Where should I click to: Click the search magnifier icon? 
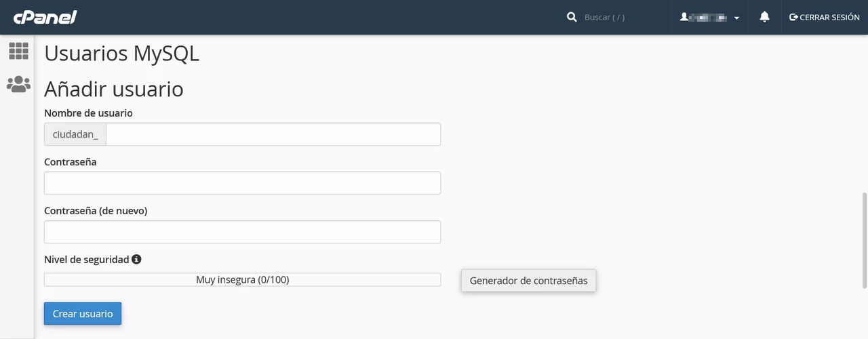(x=572, y=17)
